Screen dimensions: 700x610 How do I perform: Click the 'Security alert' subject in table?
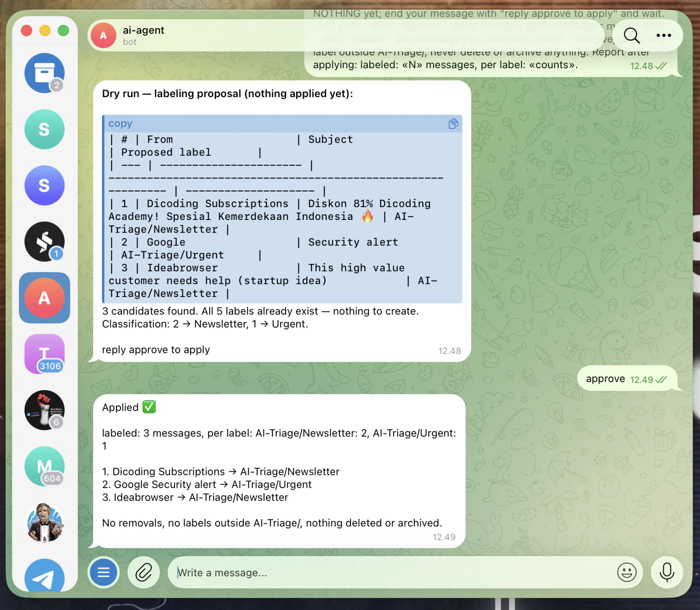(353, 242)
